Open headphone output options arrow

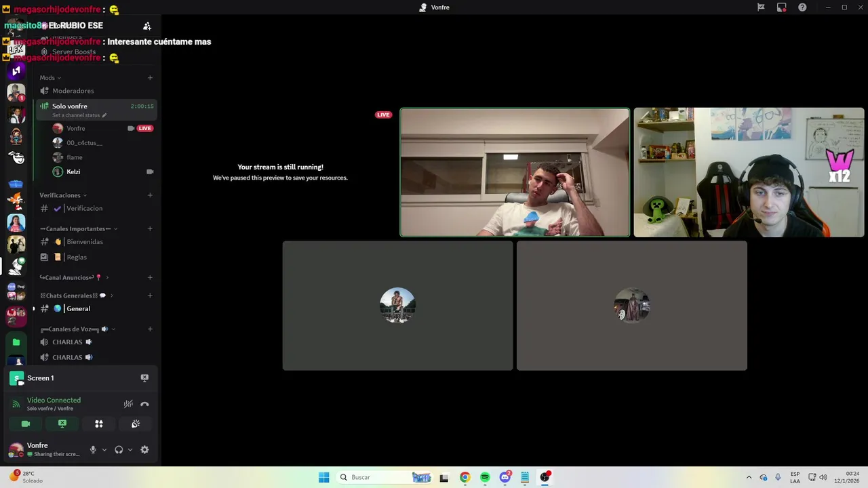130,449
